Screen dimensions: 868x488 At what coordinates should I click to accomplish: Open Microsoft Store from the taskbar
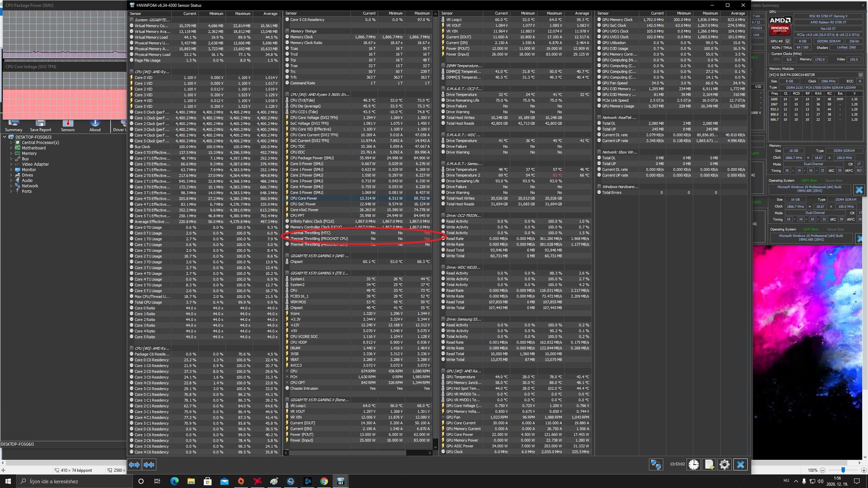pos(207,481)
